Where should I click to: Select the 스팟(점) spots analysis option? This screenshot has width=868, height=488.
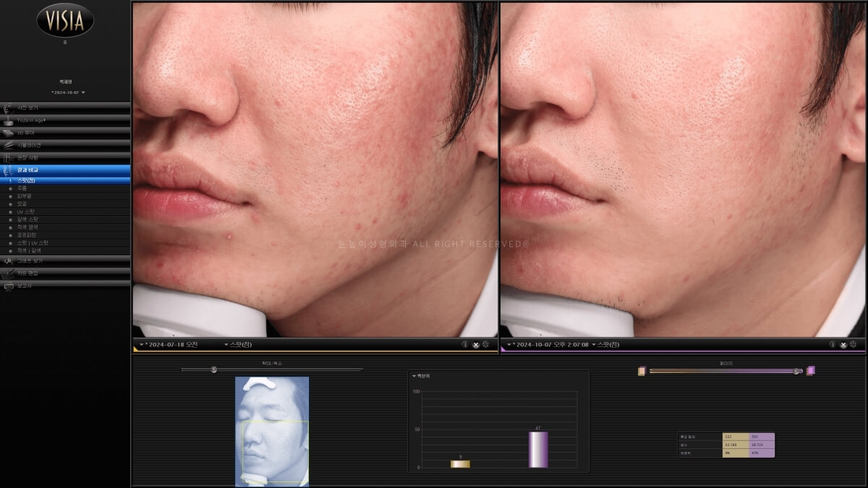tap(65, 180)
